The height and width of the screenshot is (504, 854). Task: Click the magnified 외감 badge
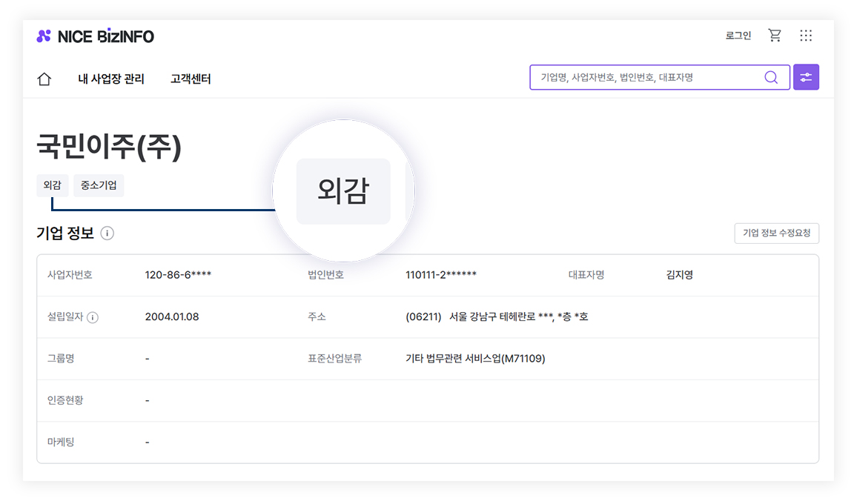[x=343, y=191]
